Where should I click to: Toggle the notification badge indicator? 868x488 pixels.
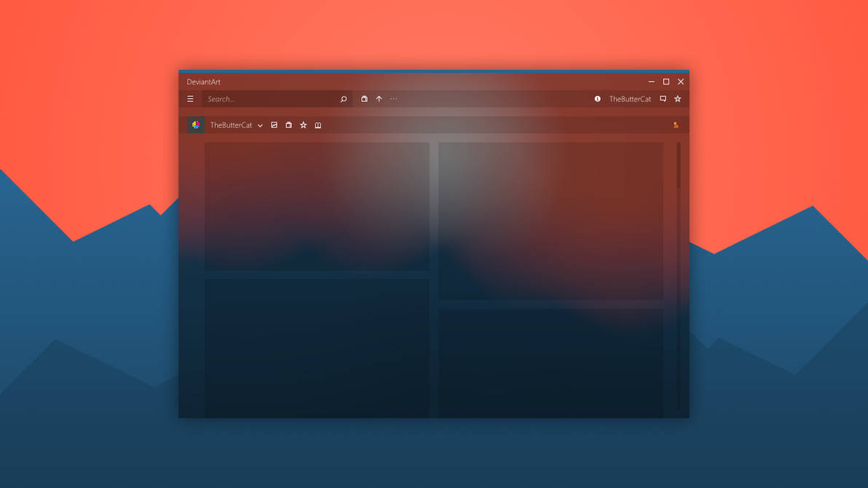598,98
